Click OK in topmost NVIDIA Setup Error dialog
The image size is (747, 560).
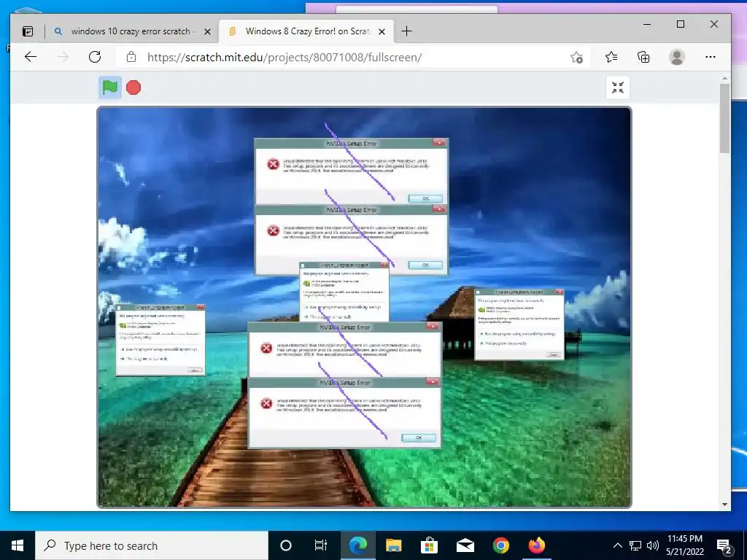click(x=425, y=198)
